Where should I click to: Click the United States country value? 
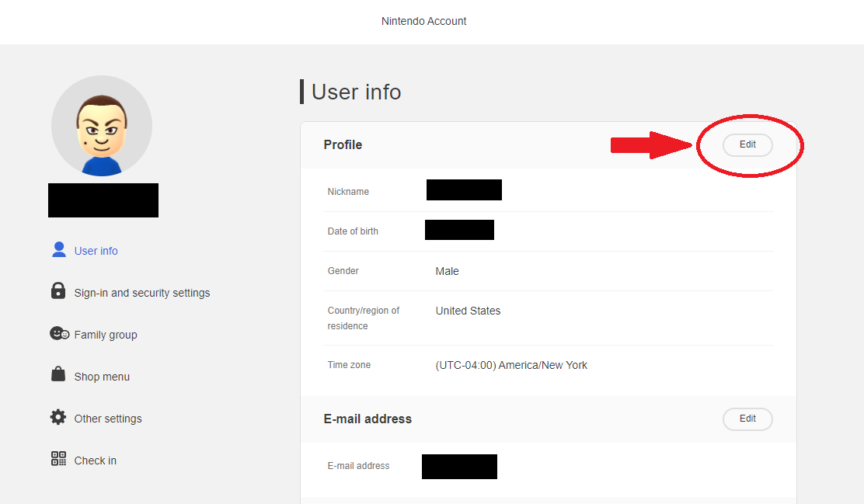pyautogui.click(x=468, y=311)
